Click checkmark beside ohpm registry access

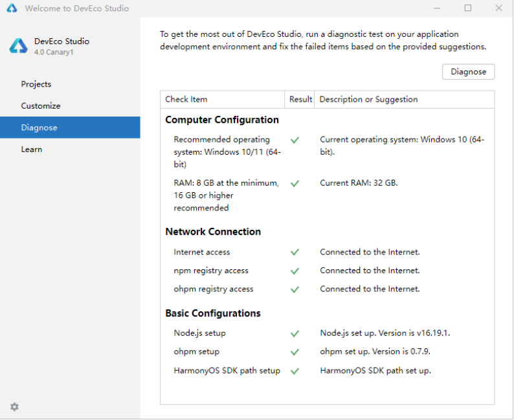click(295, 289)
